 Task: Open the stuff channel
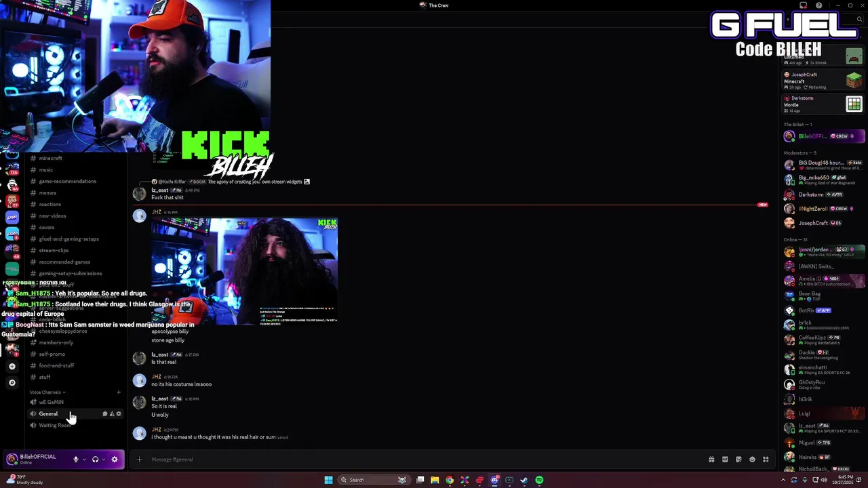75,377
